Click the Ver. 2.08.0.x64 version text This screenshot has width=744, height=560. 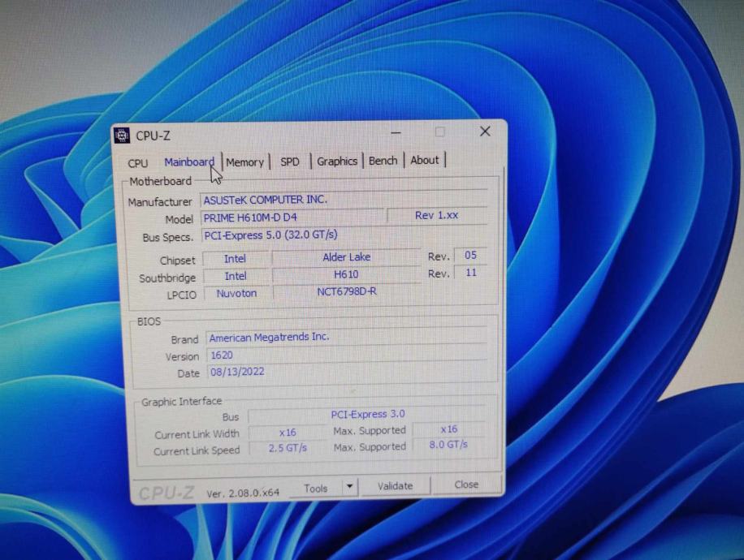pos(243,493)
